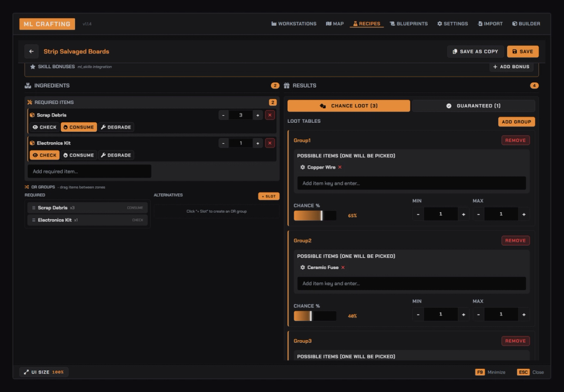Open the Builder tab
Image resolution: width=564 pixels, height=392 pixels.
point(526,24)
